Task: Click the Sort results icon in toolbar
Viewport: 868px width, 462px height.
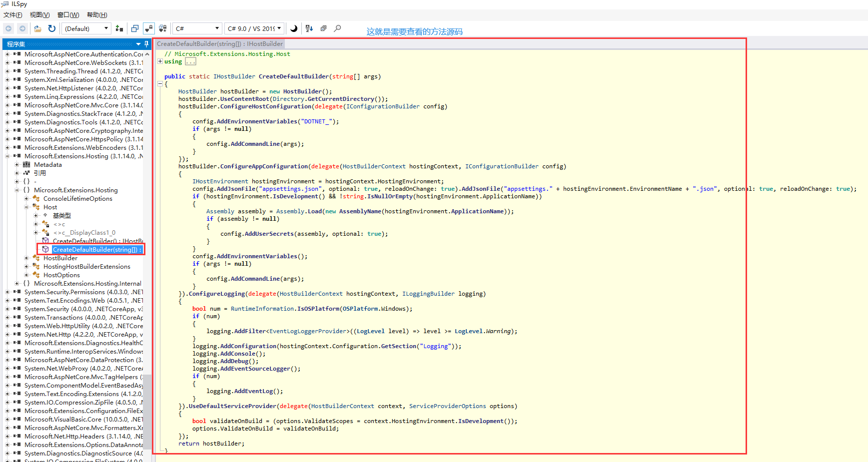Action: point(309,28)
